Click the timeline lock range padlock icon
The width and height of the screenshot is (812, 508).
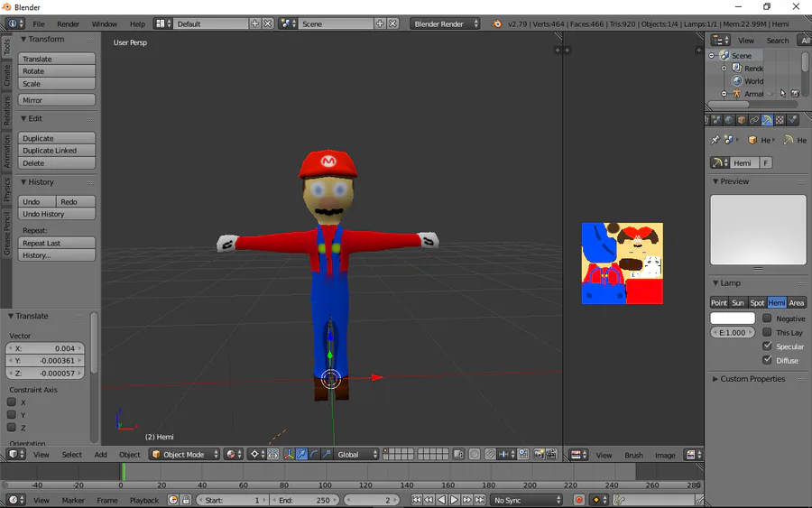point(186,500)
